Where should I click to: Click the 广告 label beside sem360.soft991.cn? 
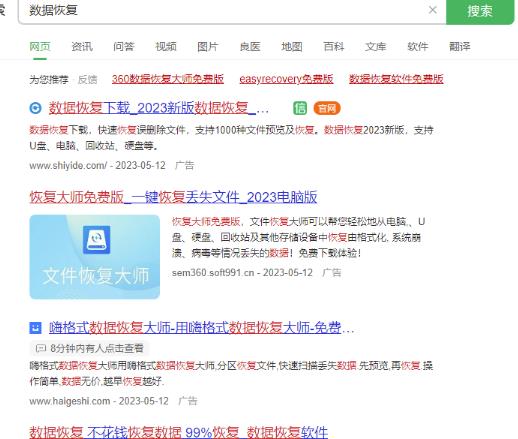pos(332,273)
